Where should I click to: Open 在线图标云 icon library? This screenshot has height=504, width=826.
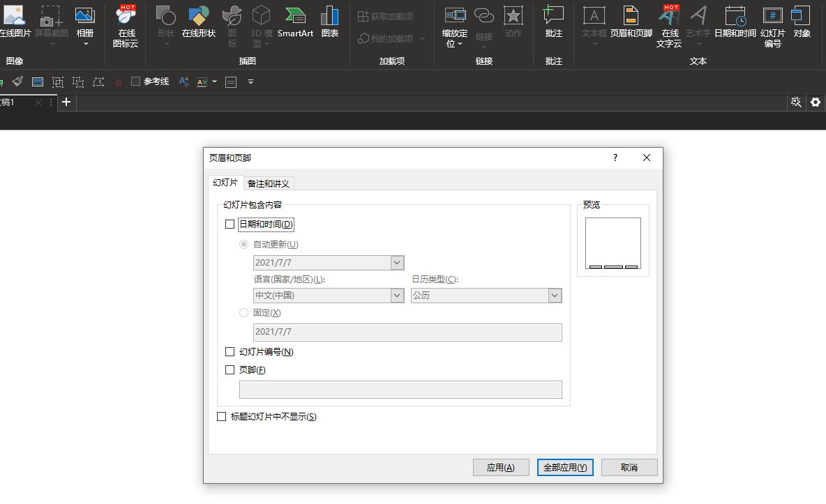[x=126, y=25]
